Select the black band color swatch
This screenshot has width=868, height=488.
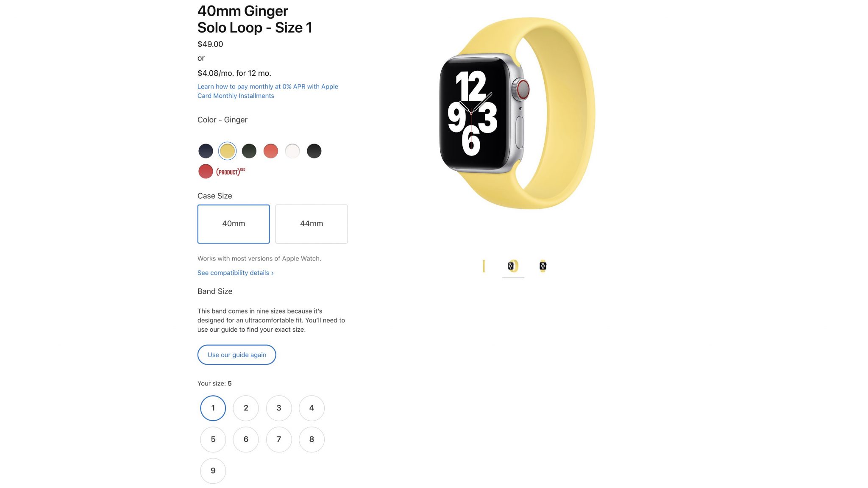(314, 151)
